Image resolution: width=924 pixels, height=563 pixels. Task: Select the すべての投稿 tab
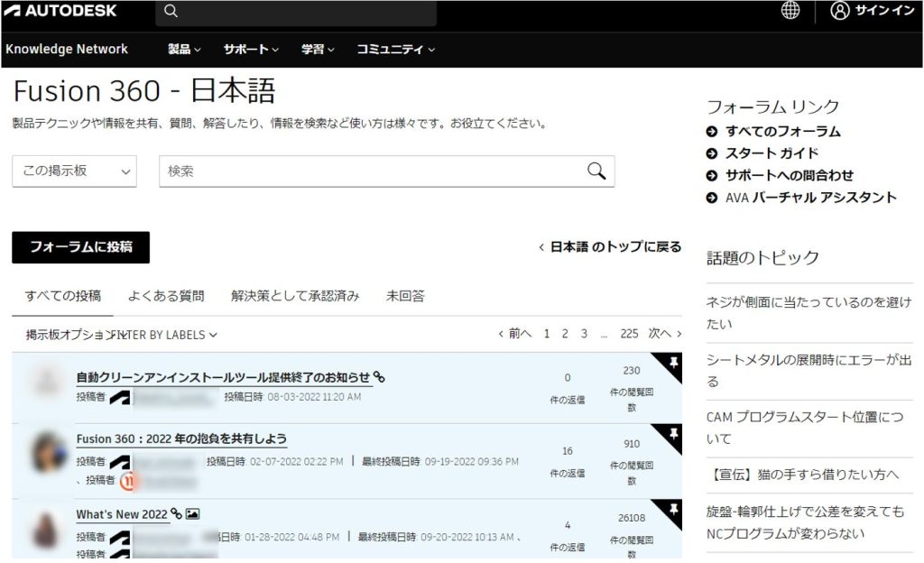(62, 296)
